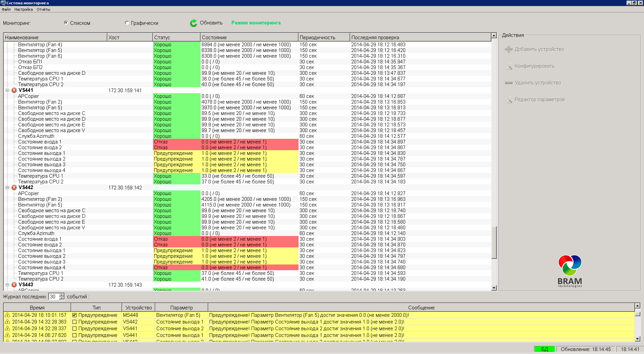644x354 pixels.
Task: Click the plus icon for Добавить устройство
Action: 509,49
